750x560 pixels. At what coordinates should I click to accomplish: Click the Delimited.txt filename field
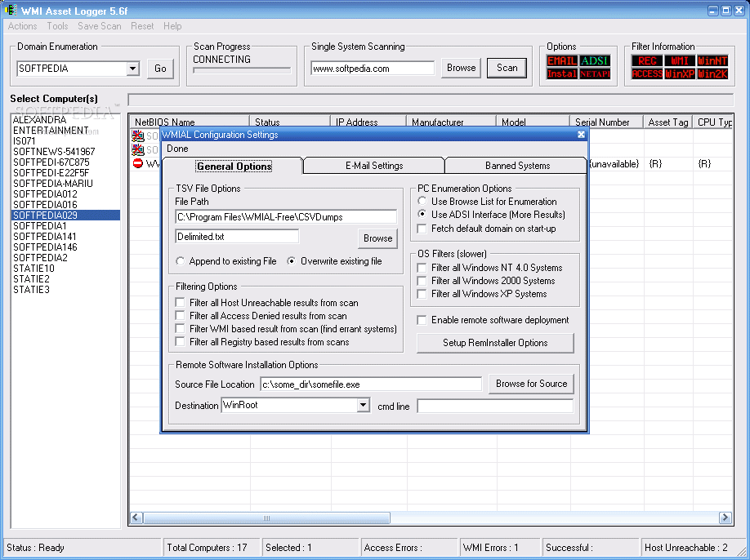tap(237, 237)
